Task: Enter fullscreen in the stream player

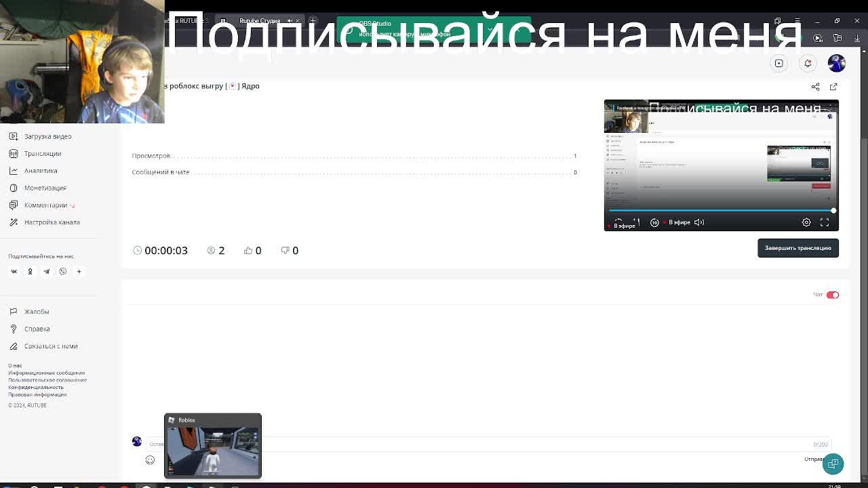Action: point(825,222)
